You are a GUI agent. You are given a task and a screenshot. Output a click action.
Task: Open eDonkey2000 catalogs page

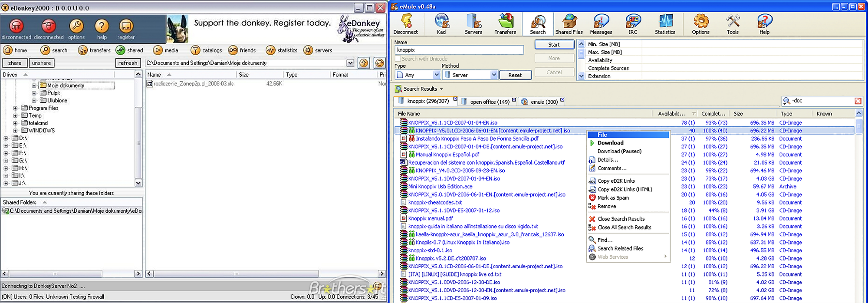point(206,50)
